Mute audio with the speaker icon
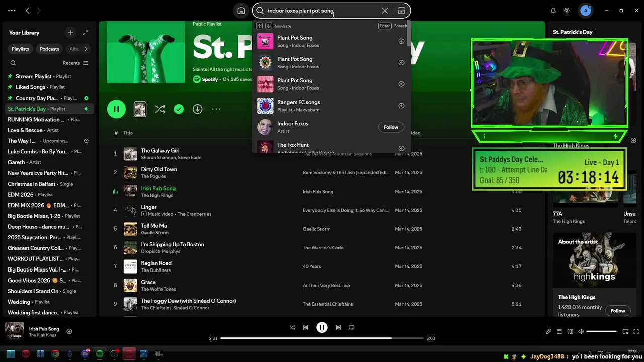Image resolution: width=644 pixels, height=362 pixels. click(581, 331)
